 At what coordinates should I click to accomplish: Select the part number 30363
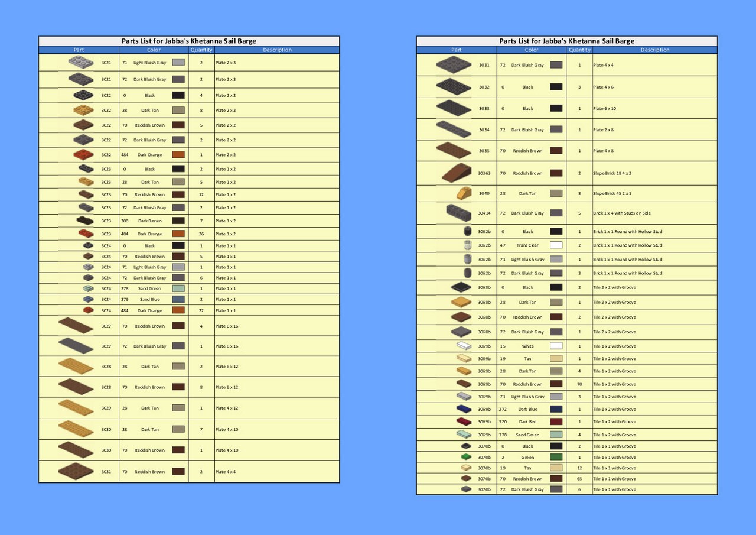484,173
